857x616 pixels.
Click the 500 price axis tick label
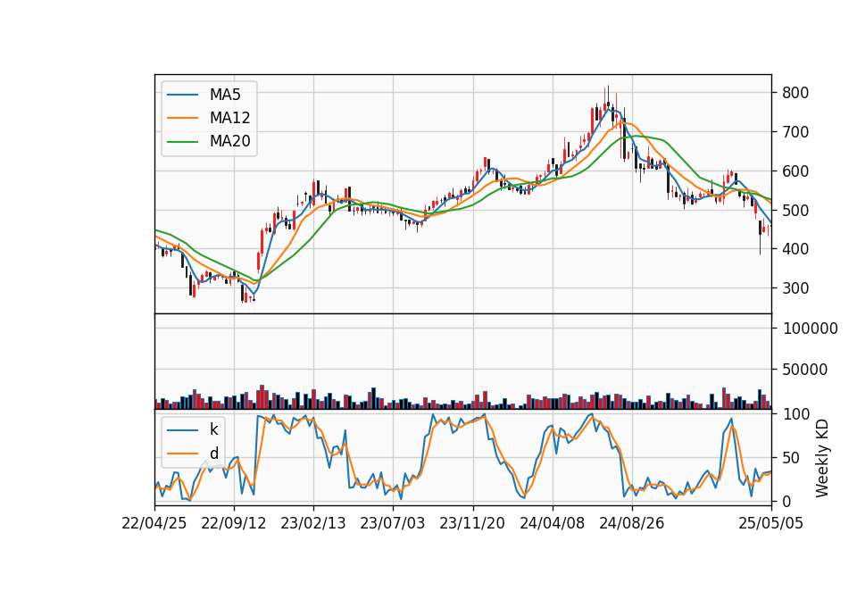click(795, 211)
